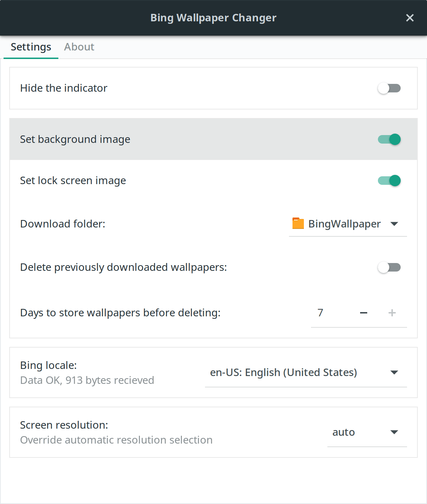
Task: Click the days to store value field
Action: pos(327,313)
